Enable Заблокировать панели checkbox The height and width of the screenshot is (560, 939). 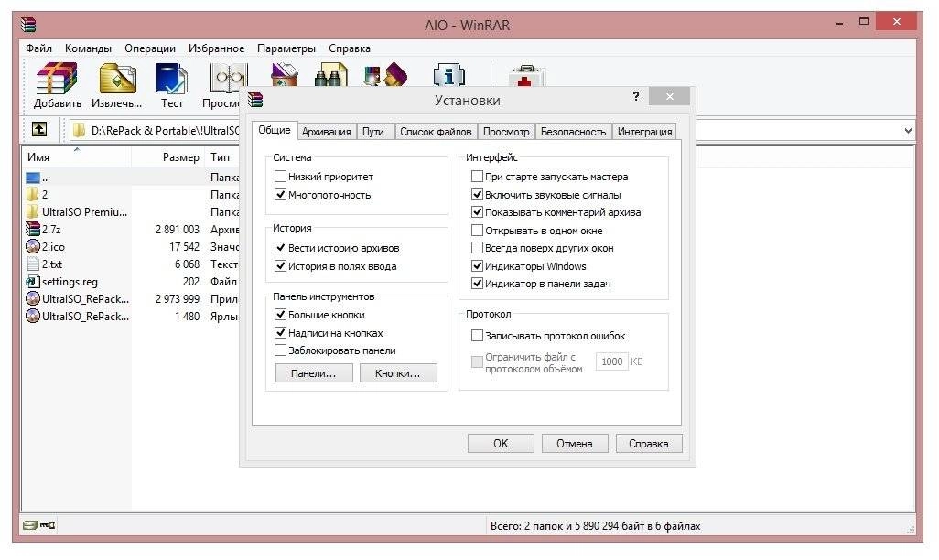pyautogui.click(x=280, y=350)
